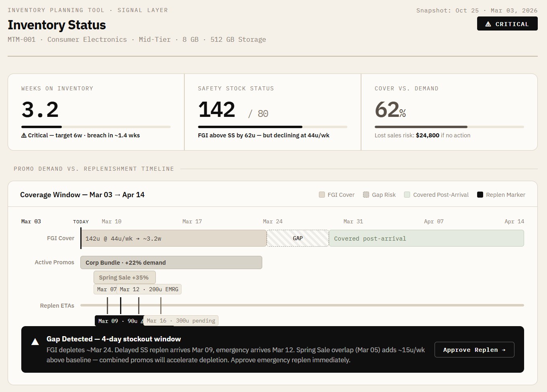Click the Cover vs. Demand progress bar
The image size is (547, 392).
[449, 127]
